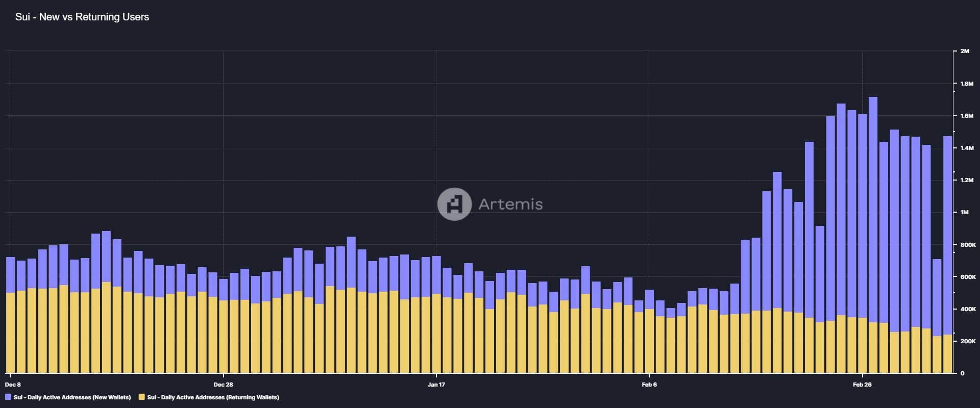Click the last purple bar at the chart's right edge
This screenshot has width=980, height=408.
pos(947,235)
